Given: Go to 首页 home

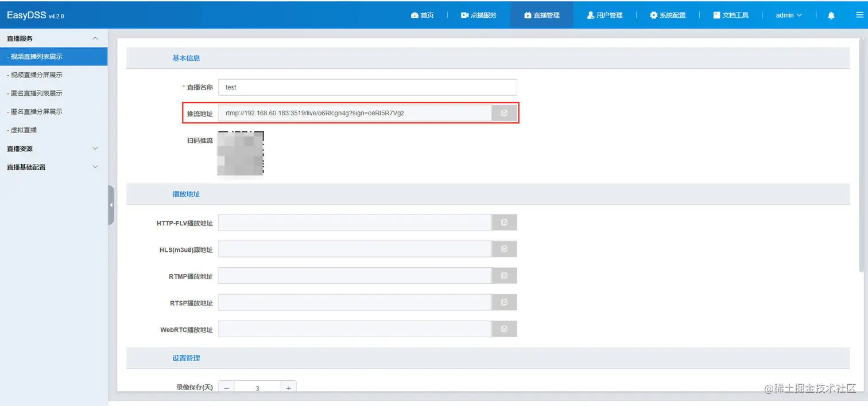Looking at the screenshot, I should 423,15.
